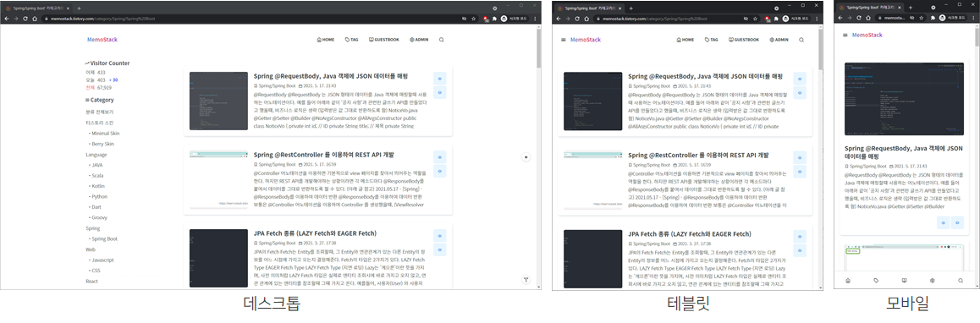
Task: Select the 'Spring/Spring Boot' browser tab in the desktop window
Action: click(x=36, y=8)
